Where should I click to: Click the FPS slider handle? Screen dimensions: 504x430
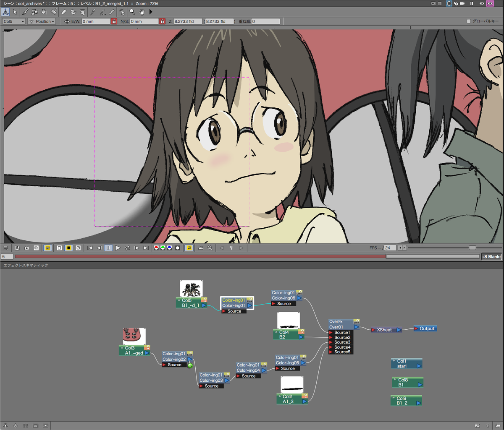tap(472, 248)
